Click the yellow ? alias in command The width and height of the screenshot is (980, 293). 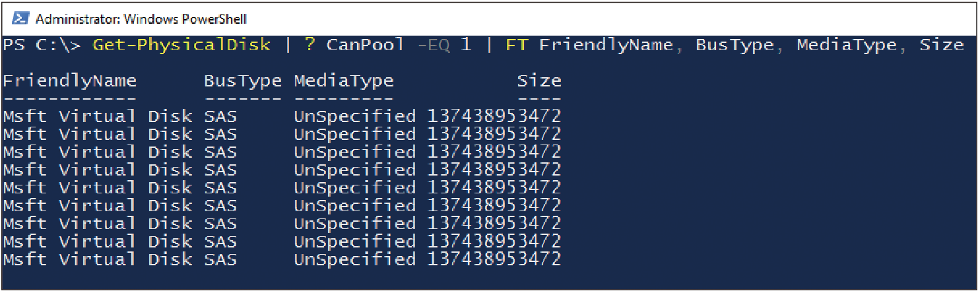tap(310, 45)
